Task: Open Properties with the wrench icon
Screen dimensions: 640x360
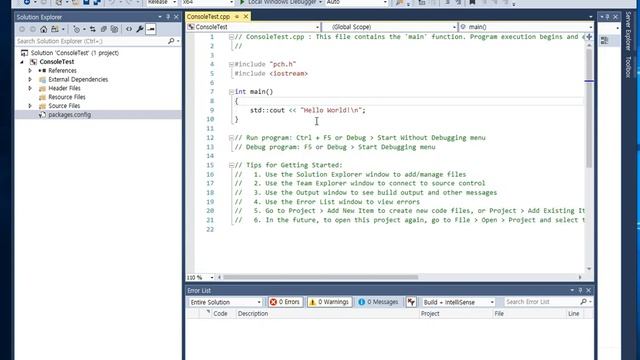Action: coord(140,29)
